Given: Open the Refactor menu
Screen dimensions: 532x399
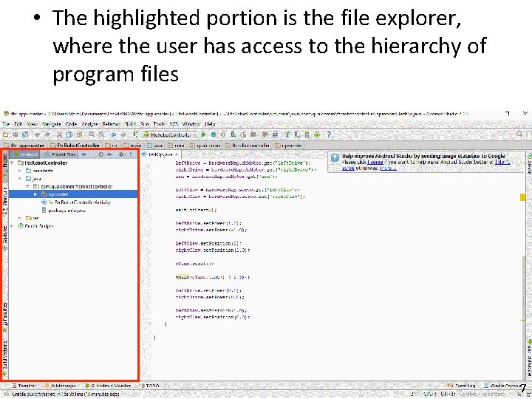Looking at the screenshot, I should [x=112, y=124].
